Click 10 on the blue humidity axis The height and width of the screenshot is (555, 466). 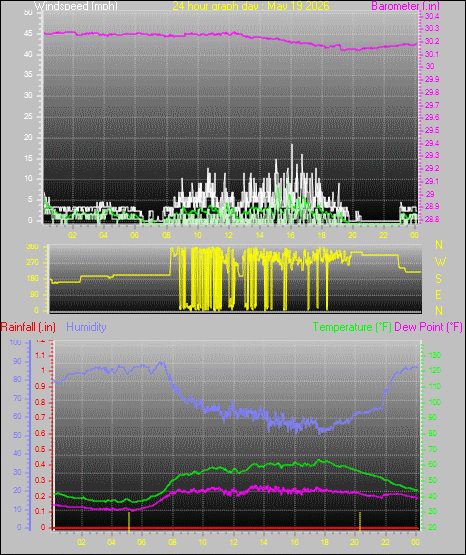(17, 509)
